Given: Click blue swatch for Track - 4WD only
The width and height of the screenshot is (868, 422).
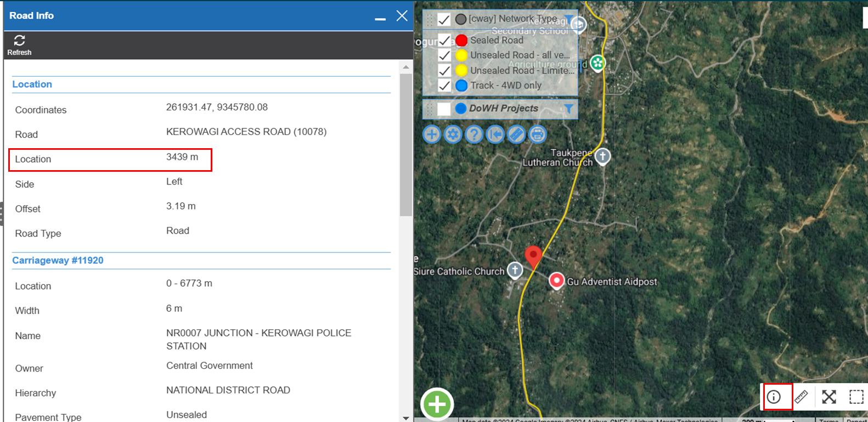Looking at the screenshot, I should [x=461, y=86].
